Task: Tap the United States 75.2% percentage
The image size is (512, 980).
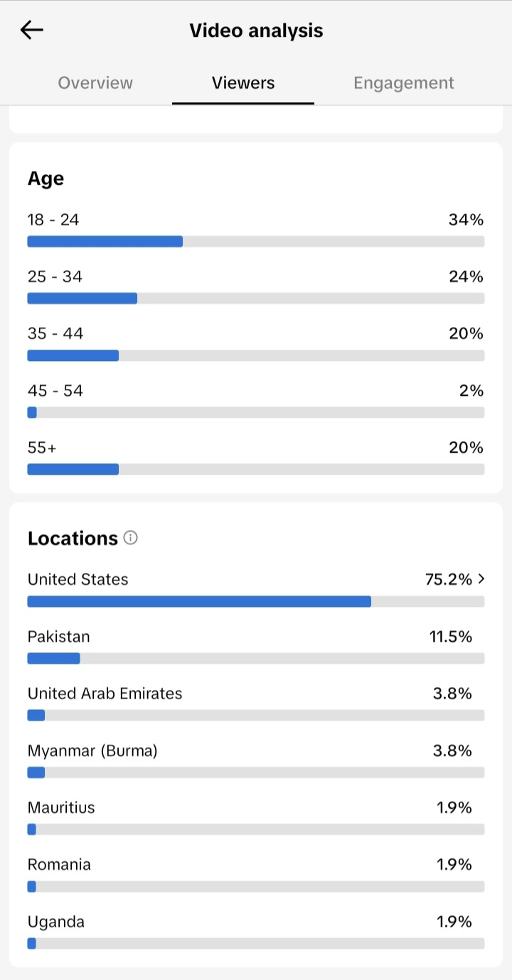Action: pos(449,579)
